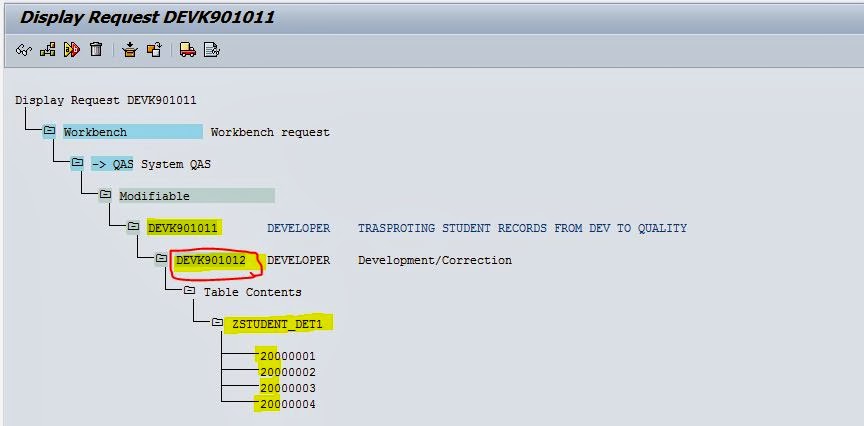Screen dimensions: 864x426
Task: Collapse the -> QAS folder node
Action: 77,163
